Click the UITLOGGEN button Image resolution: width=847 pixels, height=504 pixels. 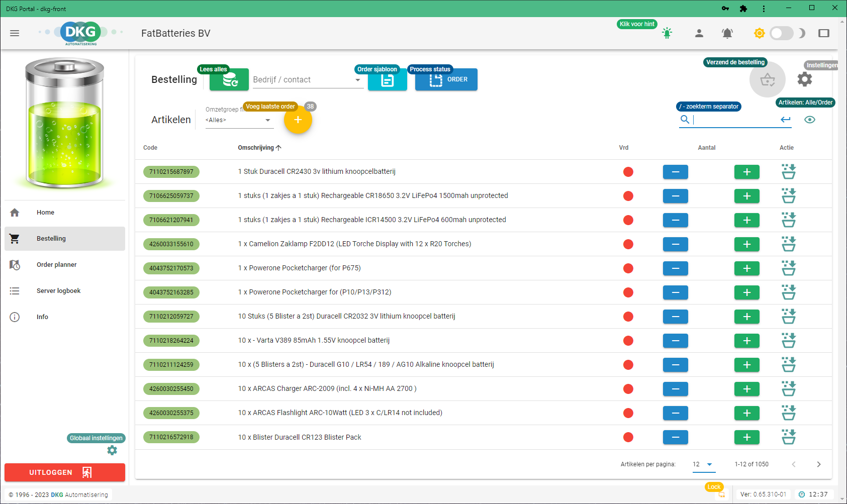[65, 472]
